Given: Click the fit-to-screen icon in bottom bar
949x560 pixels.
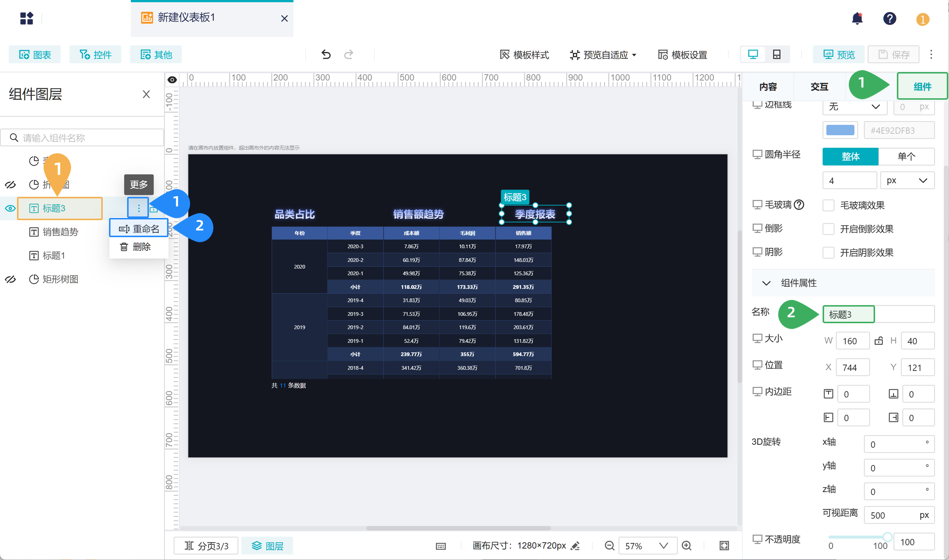Looking at the screenshot, I should click(724, 546).
